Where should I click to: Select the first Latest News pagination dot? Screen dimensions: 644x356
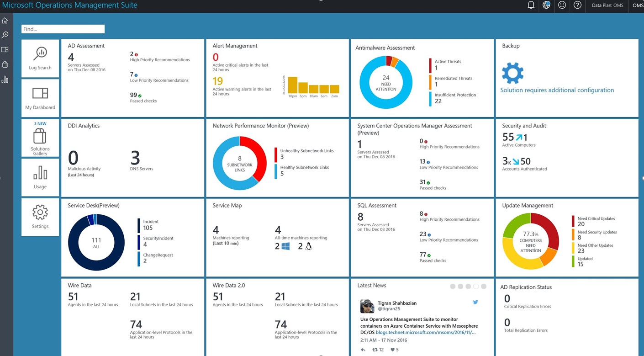pos(453,287)
